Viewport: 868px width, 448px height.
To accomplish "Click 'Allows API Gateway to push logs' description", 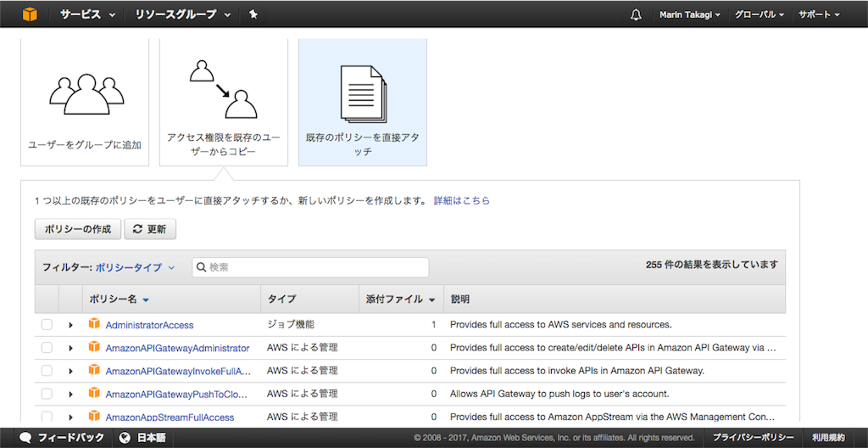I will 559,395.
